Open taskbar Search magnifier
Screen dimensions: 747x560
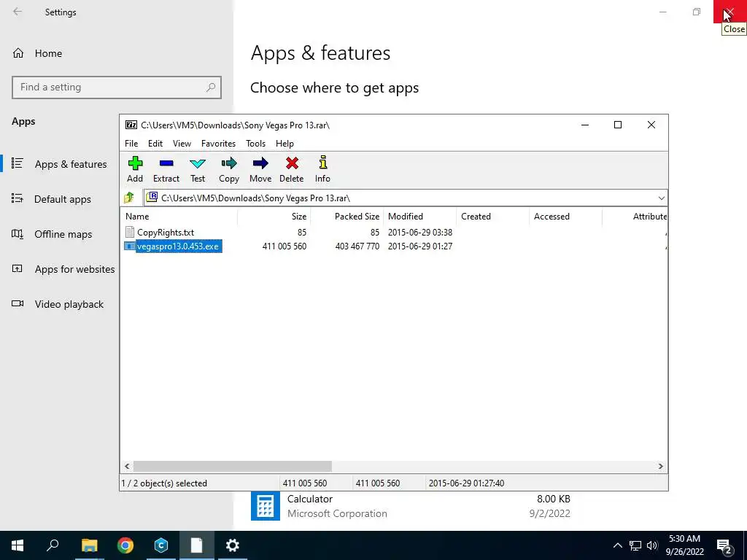[x=53, y=545]
